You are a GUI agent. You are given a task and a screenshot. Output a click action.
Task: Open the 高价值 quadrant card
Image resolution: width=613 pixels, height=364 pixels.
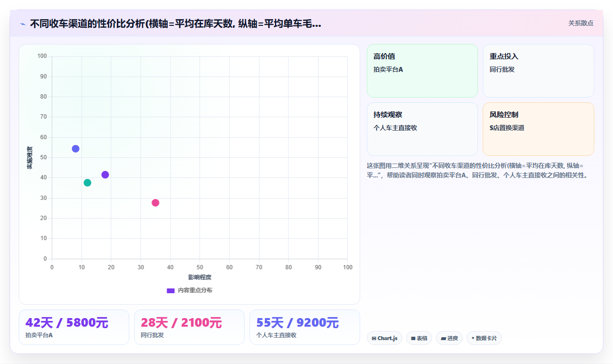click(x=422, y=71)
